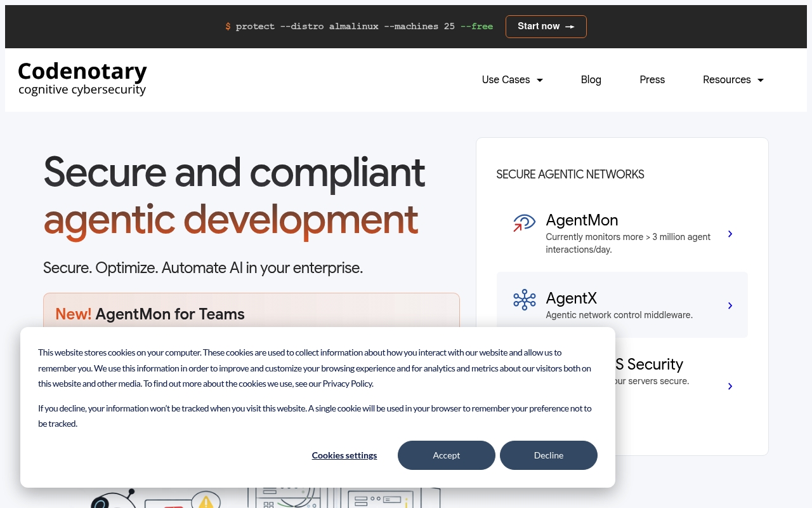Open the AgentX chevron arrow
The width and height of the screenshot is (812, 508).
730,305
